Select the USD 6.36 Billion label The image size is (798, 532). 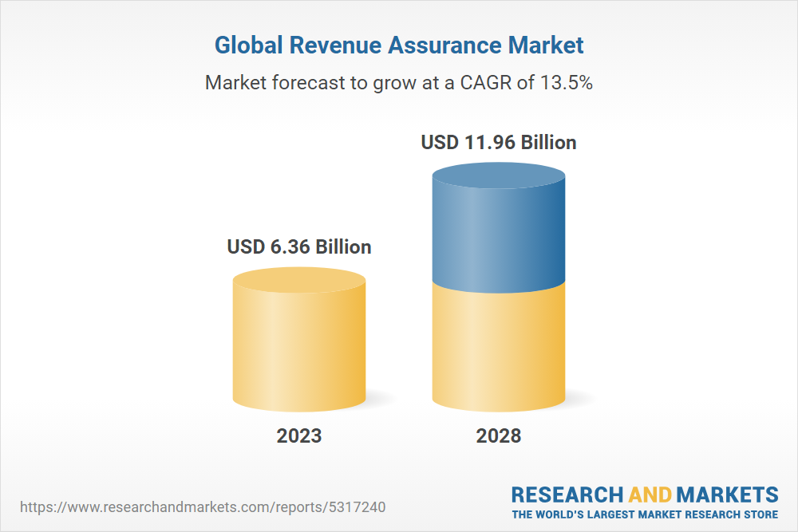pos(299,247)
